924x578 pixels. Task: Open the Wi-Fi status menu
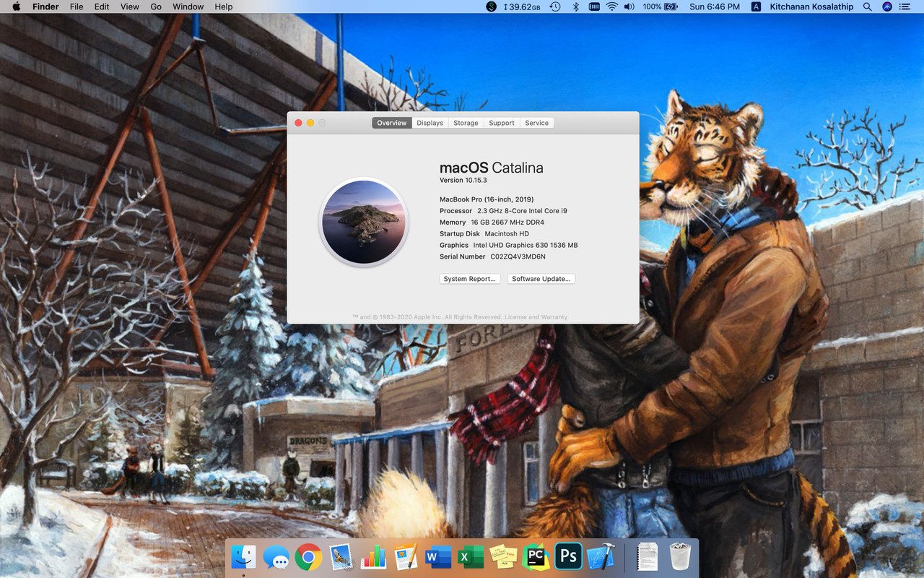click(612, 7)
